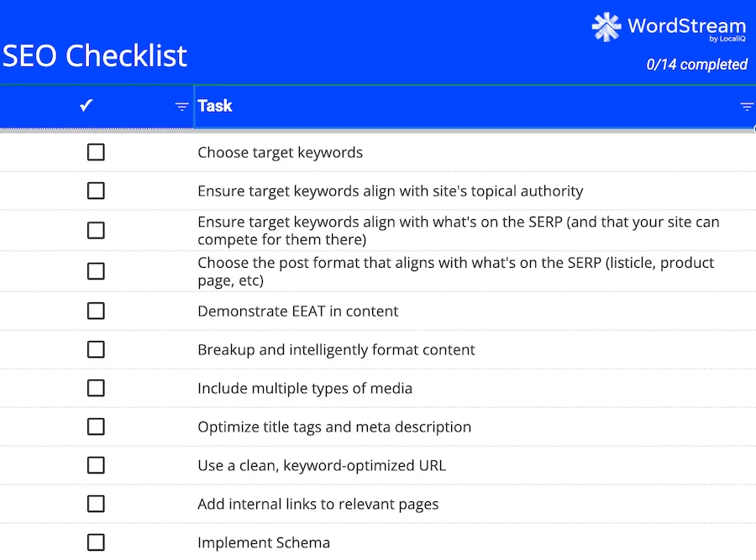Viewport: 756px width, 560px height.
Task: Click the WordStream by LocalIQ brand name
Action: [x=685, y=27]
